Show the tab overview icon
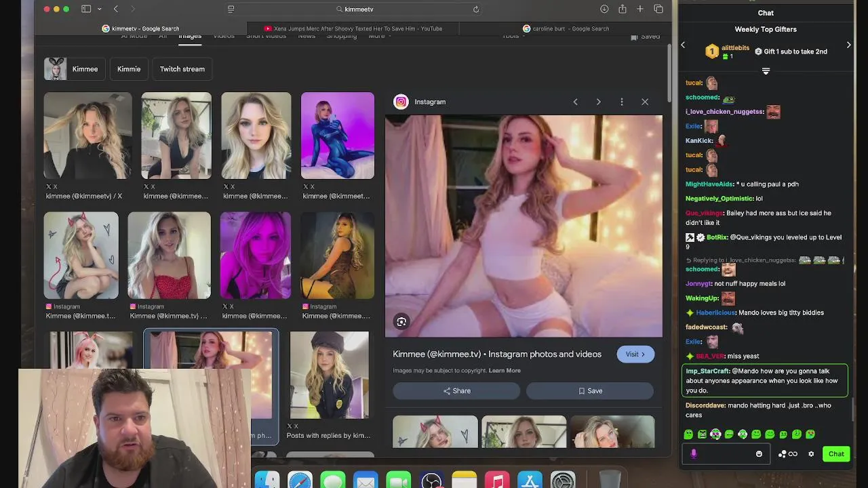This screenshot has width=868, height=488. click(658, 9)
